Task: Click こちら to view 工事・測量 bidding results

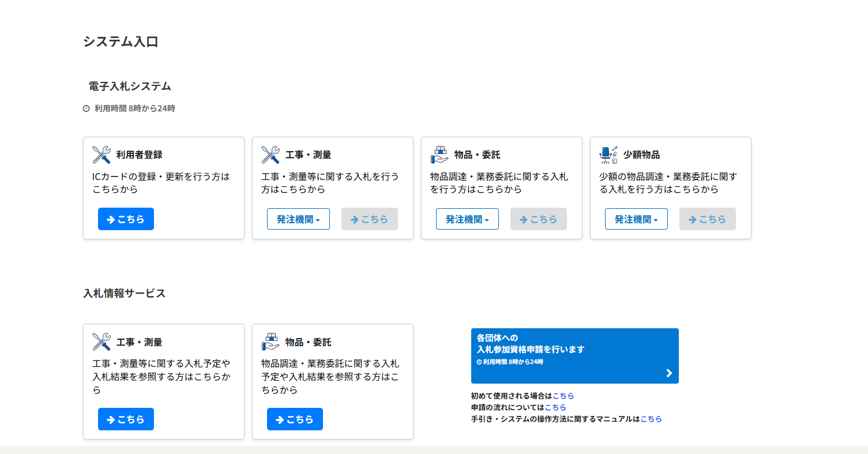Action: [x=126, y=419]
